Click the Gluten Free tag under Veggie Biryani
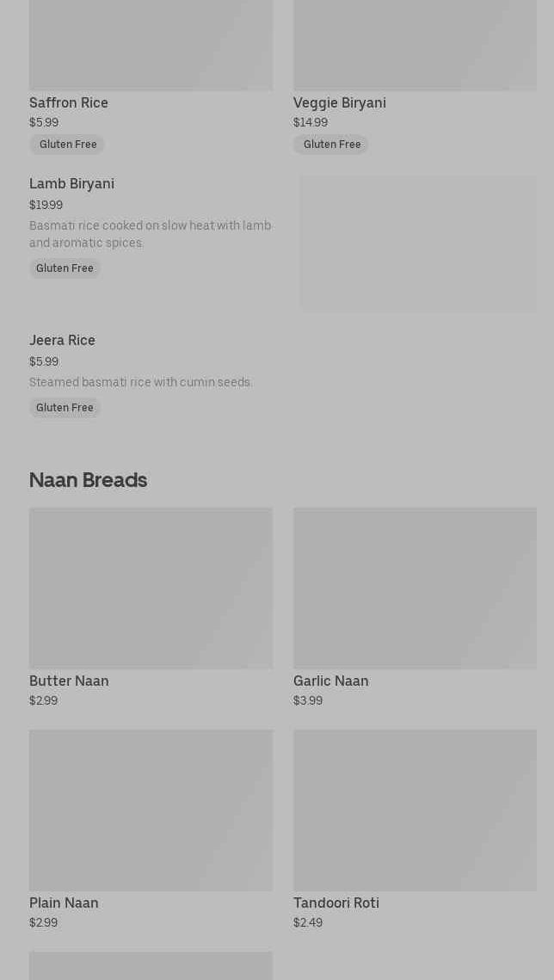This screenshot has height=980, width=554. pyautogui.click(x=331, y=145)
